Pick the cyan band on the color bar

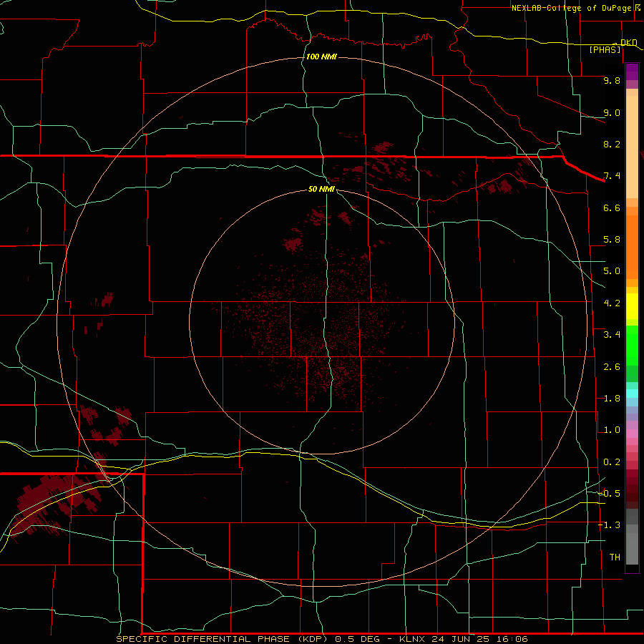coord(632,394)
